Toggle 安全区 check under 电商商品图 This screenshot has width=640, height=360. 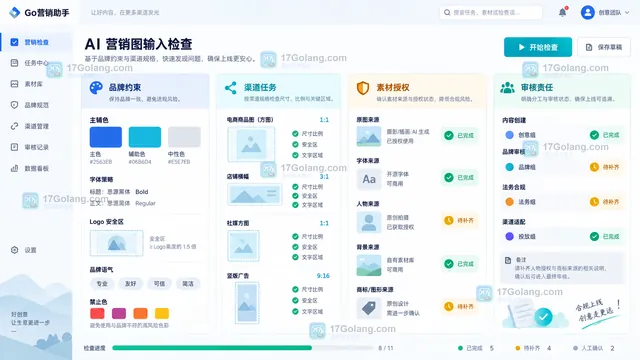295,144
